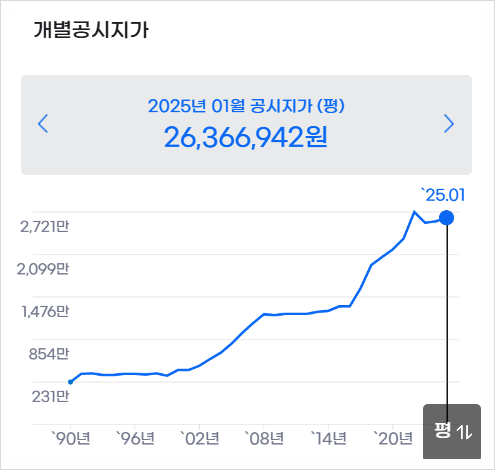Click the 26,366,942원 price value
Screen dimensions: 495x470
click(246, 137)
